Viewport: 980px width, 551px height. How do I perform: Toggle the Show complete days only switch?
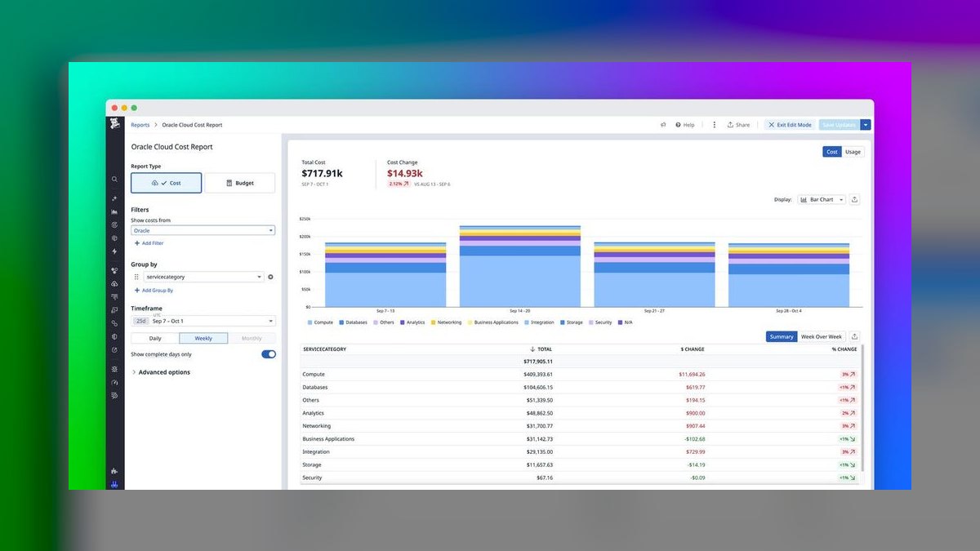tap(269, 354)
